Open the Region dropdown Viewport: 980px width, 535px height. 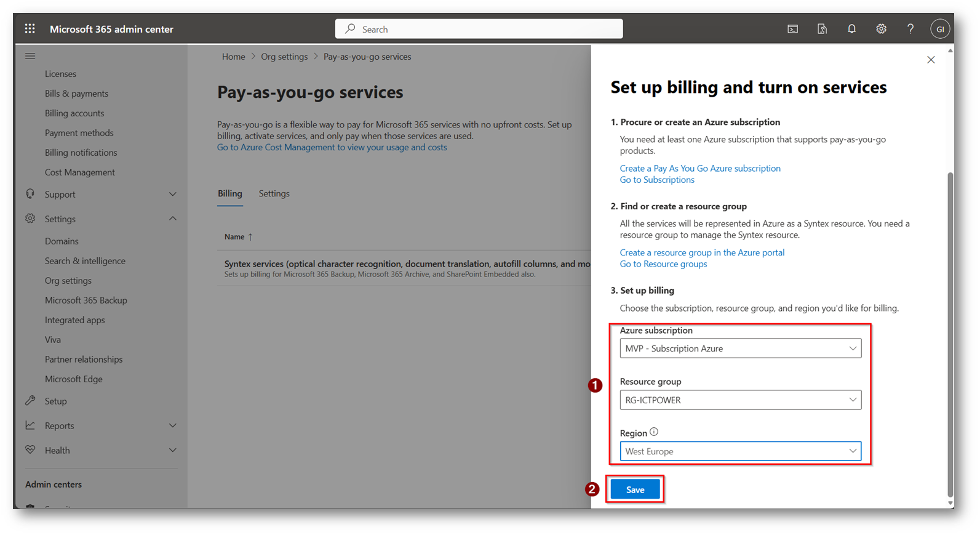pyautogui.click(x=740, y=451)
